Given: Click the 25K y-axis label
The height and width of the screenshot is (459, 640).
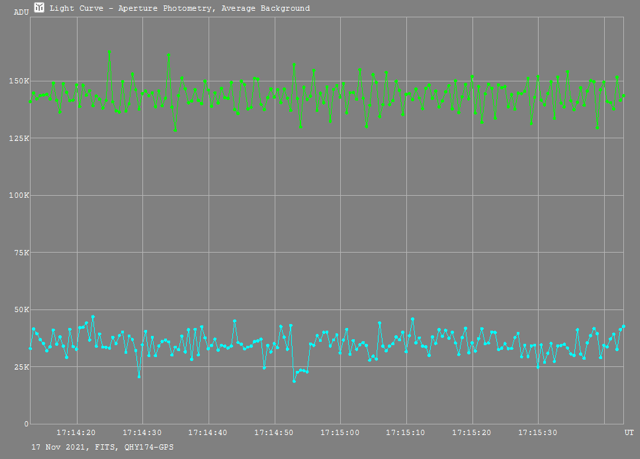Looking at the screenshot, I should coord(22,367).
